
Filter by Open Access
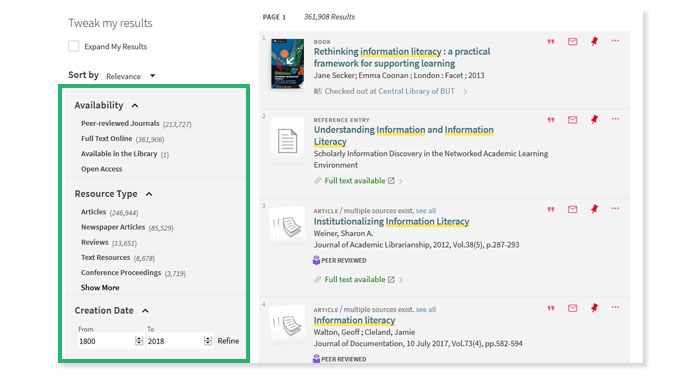point(101,169)
